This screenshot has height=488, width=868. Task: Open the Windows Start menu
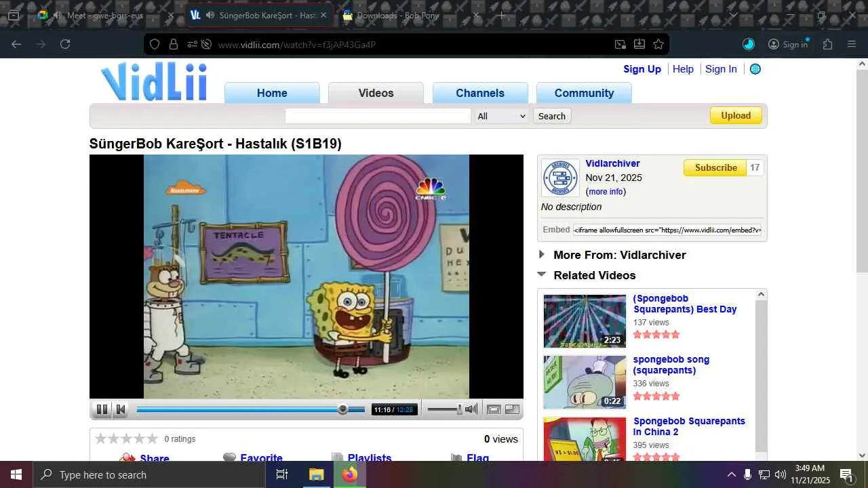click(16, 474)
